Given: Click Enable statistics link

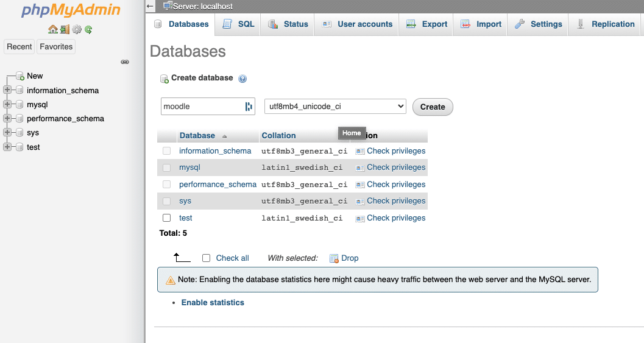Looking at the screenshot, I should [213, 302].
